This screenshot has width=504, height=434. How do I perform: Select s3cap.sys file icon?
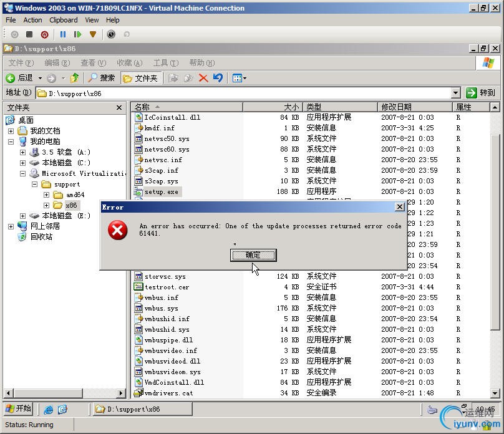138,181
